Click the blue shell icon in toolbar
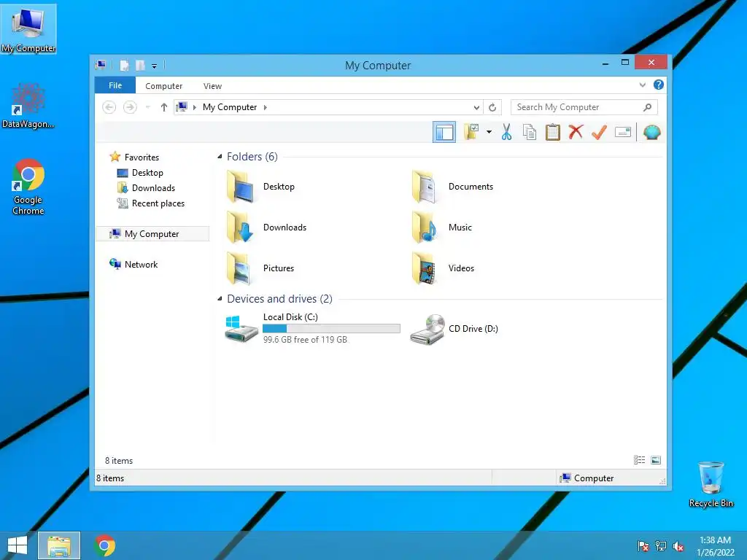Viewport: 747px width, 560px height. point(651,132)
